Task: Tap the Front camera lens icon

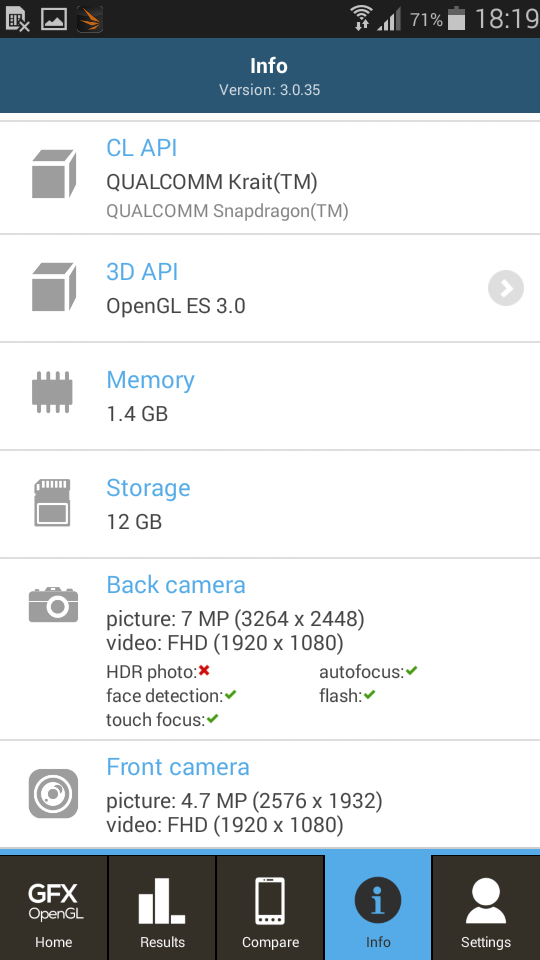Action: click(x=53, y=793)
